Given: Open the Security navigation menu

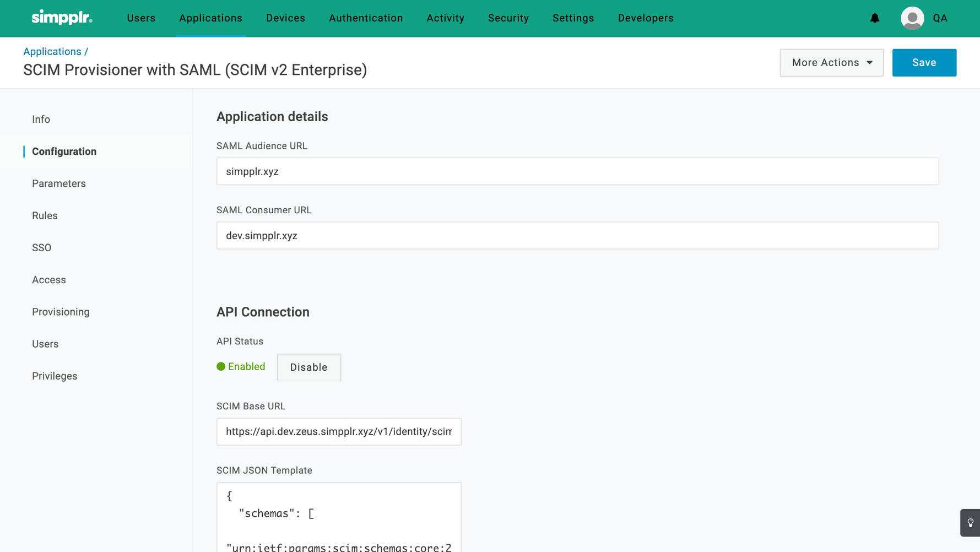Looking at the screenshot, I should click(508, 18).
